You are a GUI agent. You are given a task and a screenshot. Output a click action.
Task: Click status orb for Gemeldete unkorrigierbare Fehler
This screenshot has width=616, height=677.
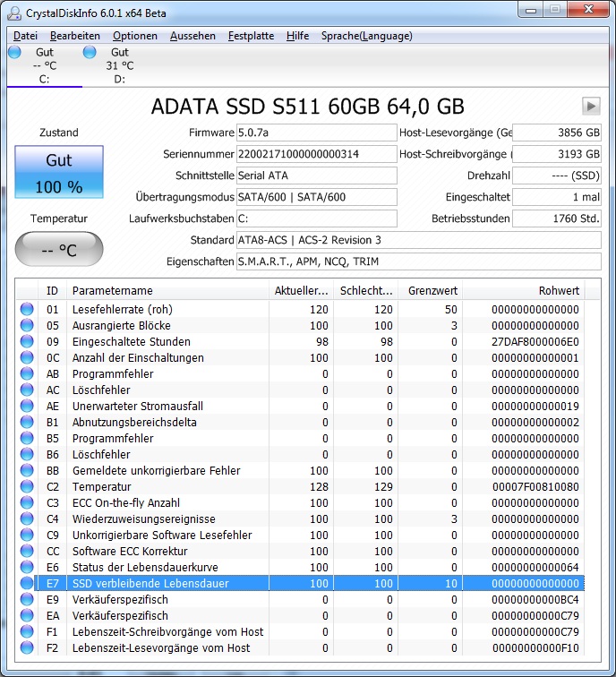[27, 470]
